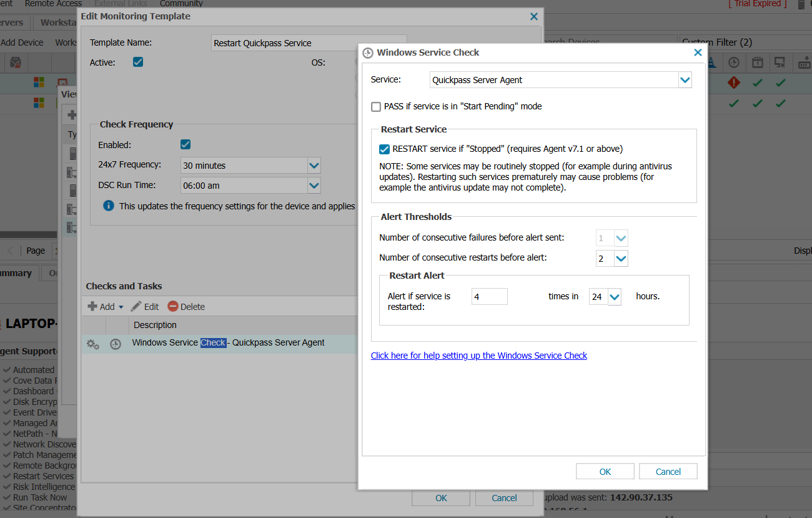The height and width of the screenshot is (518, 812).
Task: Click Cancel in Edit Monitoring Template dialog
Action: [x=504, y=498]
